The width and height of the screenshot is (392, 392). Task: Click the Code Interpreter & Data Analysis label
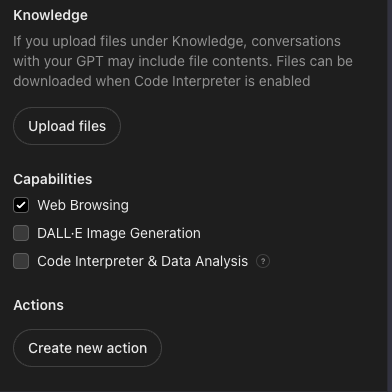(143, 261)
